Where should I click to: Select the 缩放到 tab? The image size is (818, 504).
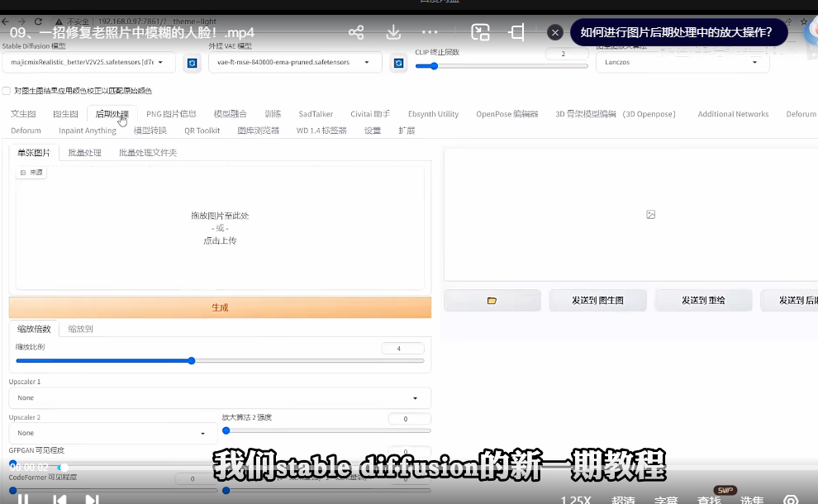[80, 329]
